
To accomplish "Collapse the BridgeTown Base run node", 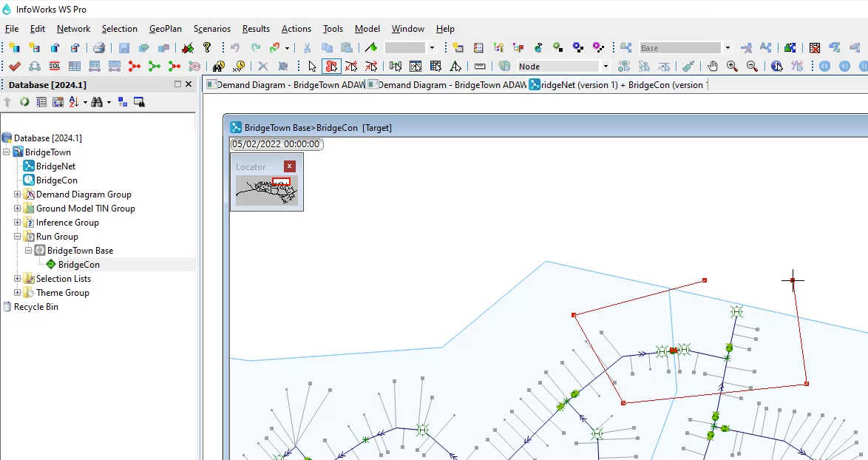I will pos(28,250).
